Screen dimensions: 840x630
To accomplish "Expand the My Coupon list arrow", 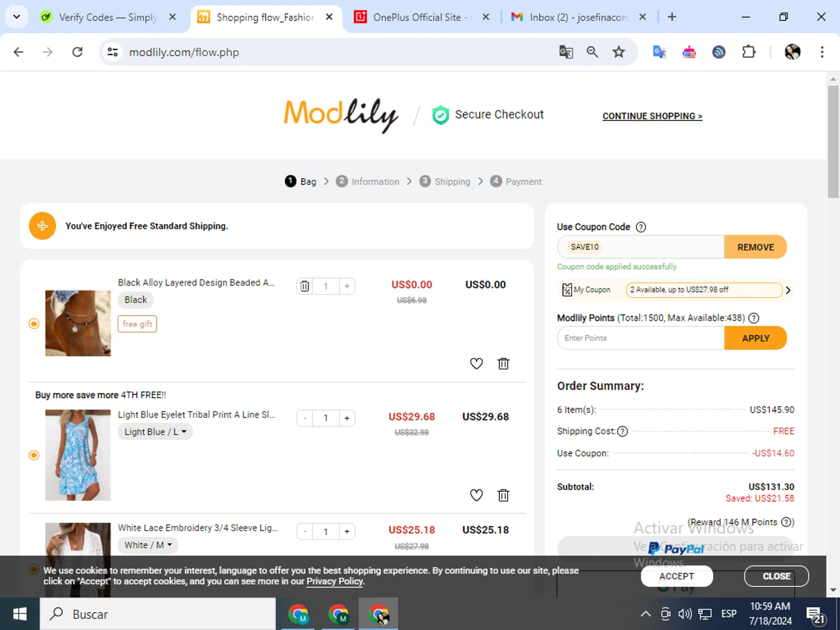I will [788, 290].
